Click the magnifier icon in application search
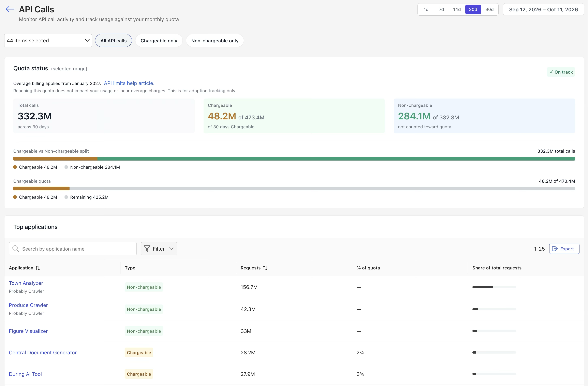Screen dimensions: 588x386 (x=16, y=249)
